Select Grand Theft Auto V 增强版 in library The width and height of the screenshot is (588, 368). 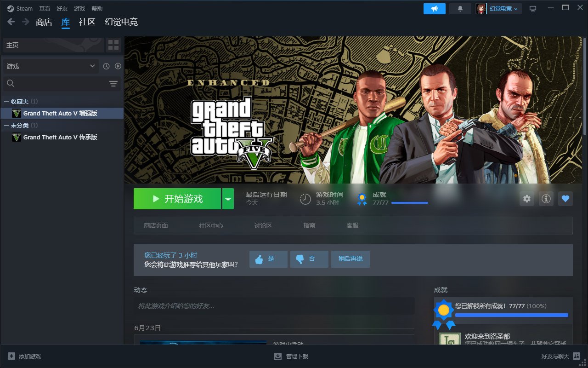tap(62, 113)
